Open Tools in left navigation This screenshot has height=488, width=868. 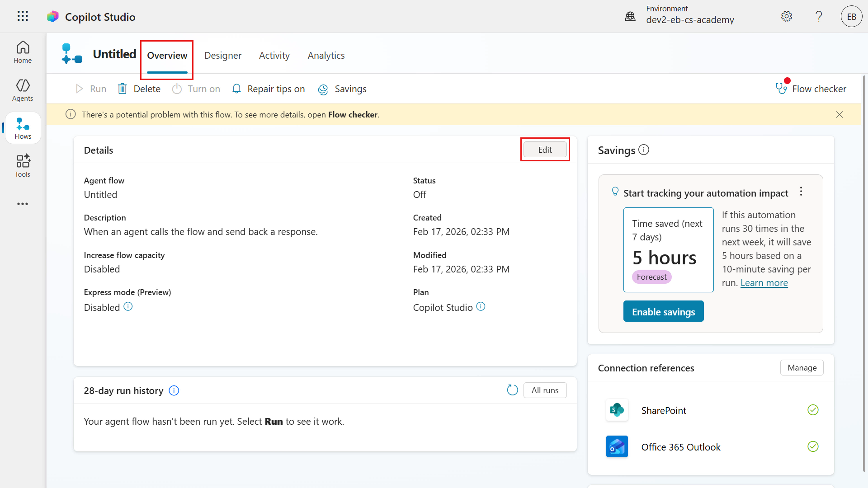click(23, 166)
